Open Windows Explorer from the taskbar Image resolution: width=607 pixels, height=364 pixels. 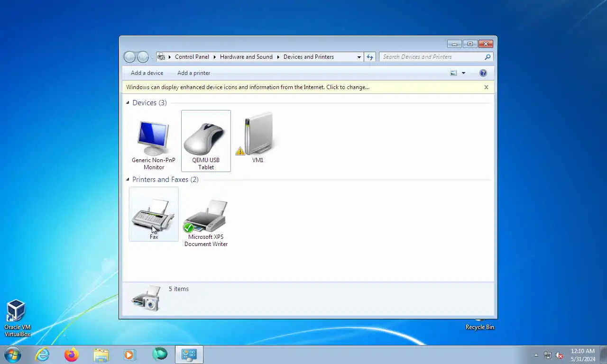(x=101, y=355)
